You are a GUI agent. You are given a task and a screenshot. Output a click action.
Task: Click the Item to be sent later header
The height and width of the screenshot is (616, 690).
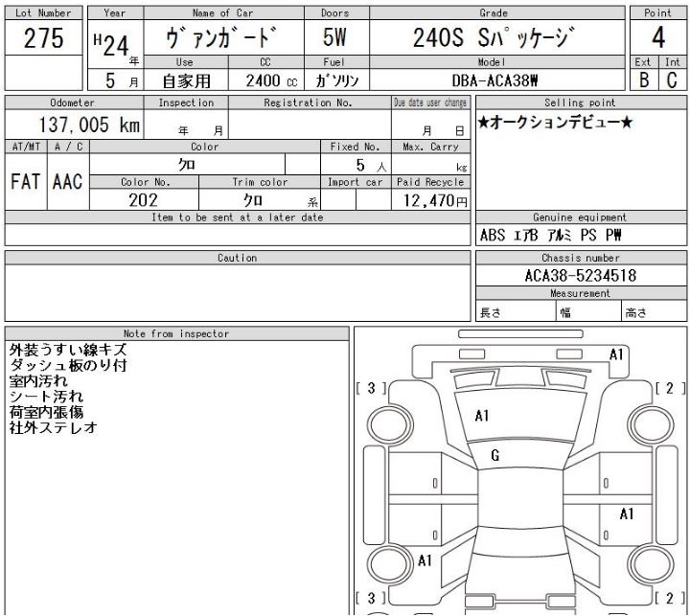tap(238, 217)
